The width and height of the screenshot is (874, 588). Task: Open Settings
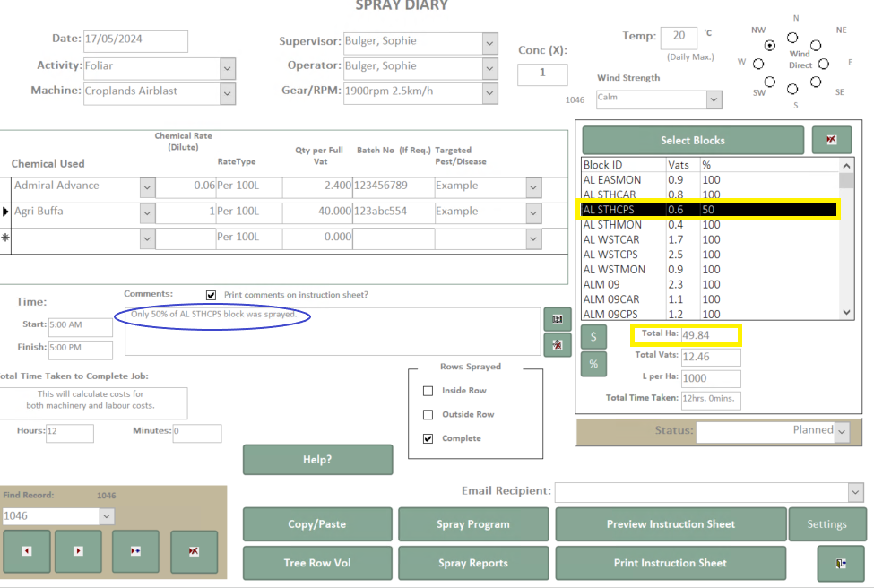point(827,524)
